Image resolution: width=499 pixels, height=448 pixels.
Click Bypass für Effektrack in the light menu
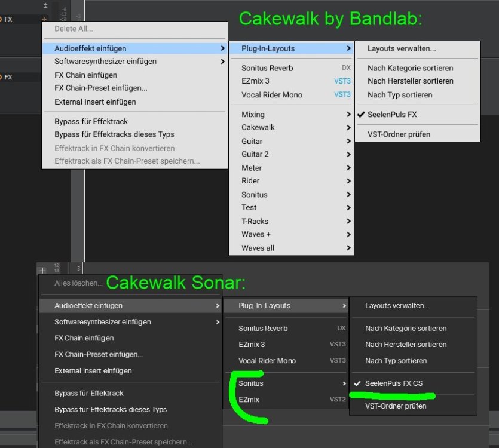[x=134, y=121]
